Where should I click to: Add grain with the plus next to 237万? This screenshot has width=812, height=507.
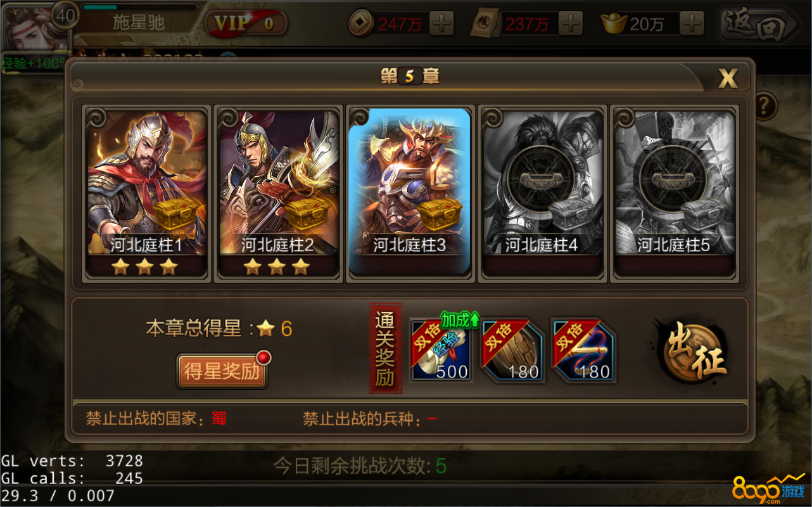pos(571,24)
